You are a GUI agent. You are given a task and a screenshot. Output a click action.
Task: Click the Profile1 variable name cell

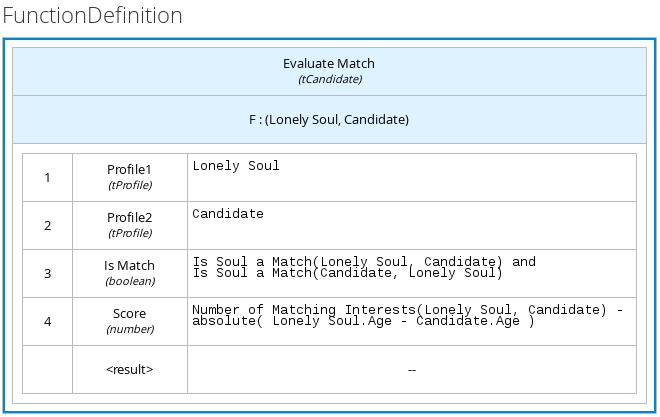[x=129, y=170]
